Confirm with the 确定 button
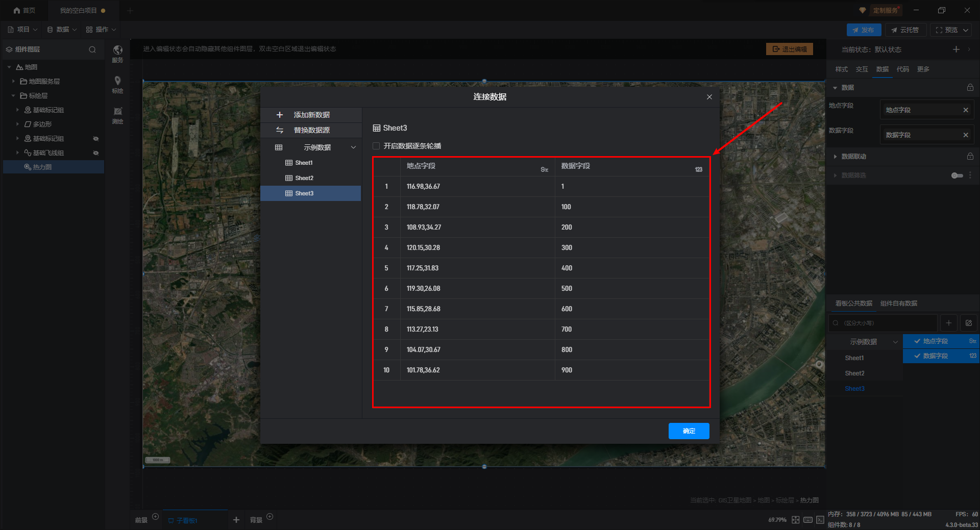The width and height of the screenshot is (980, 530). coord(689,431)
